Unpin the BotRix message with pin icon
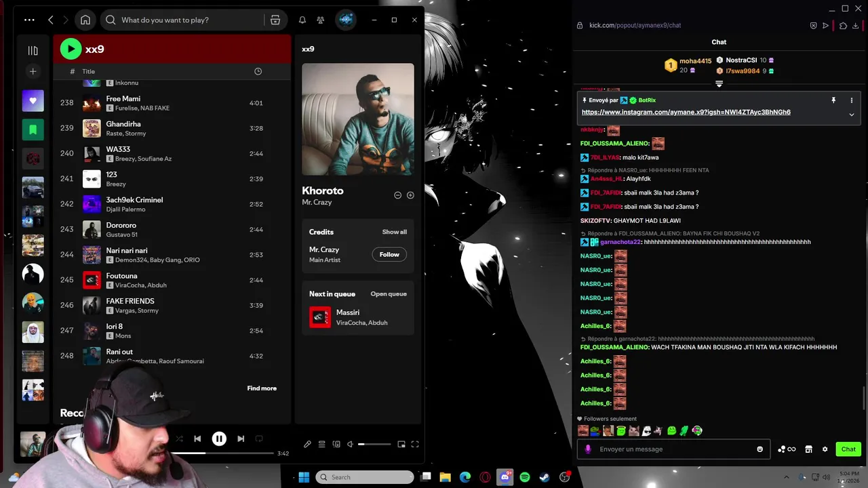Viewport: 868px width, 488px height. pos(833,100)
